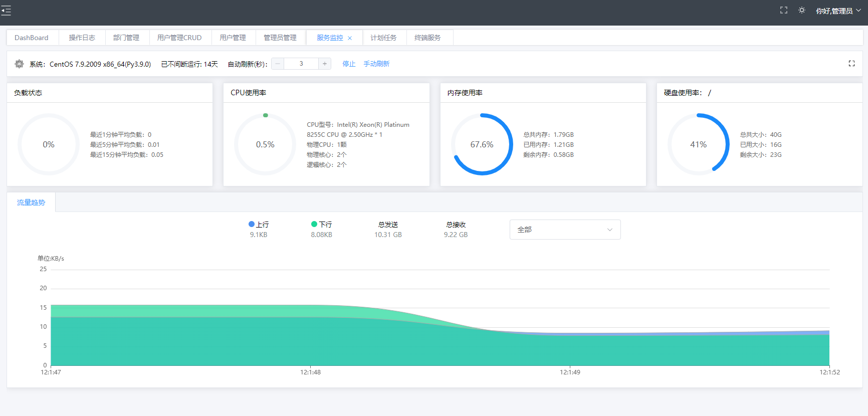
Task: Close the 服务监控 tab
Action: click(350, 38)
